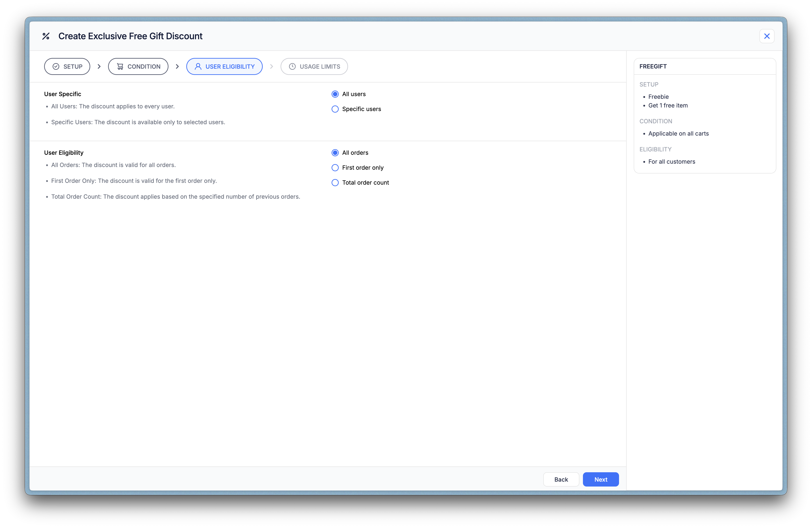Click the FREEGIFT summary card title

pyautogui.click(x=653, y=66)
